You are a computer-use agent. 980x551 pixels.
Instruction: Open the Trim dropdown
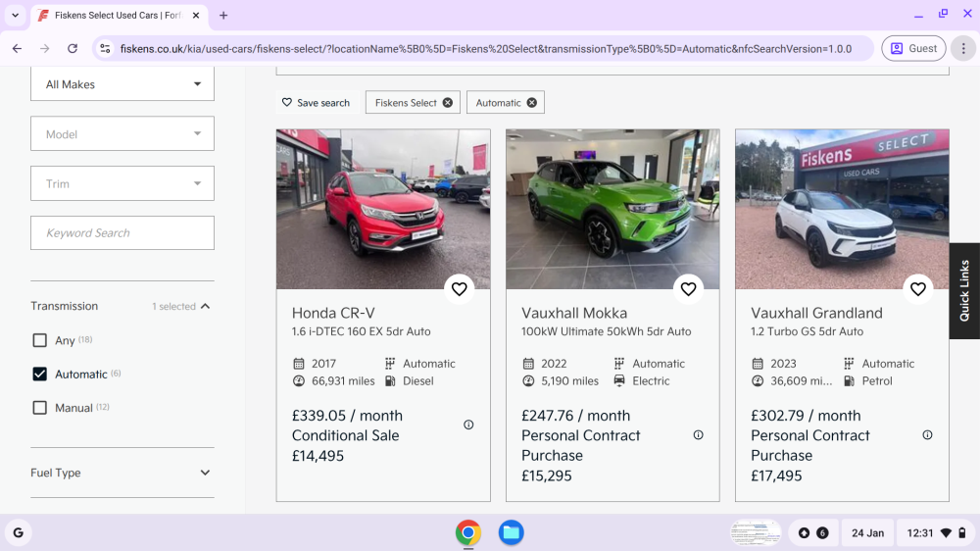[x=122, y=183]
